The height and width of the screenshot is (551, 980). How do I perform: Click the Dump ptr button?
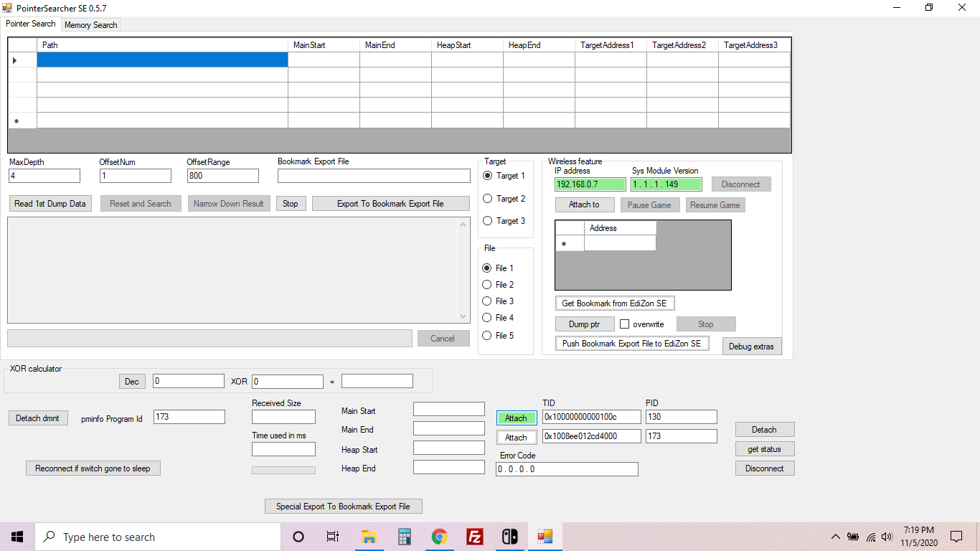pyautogui.click(x=585, y=324)
